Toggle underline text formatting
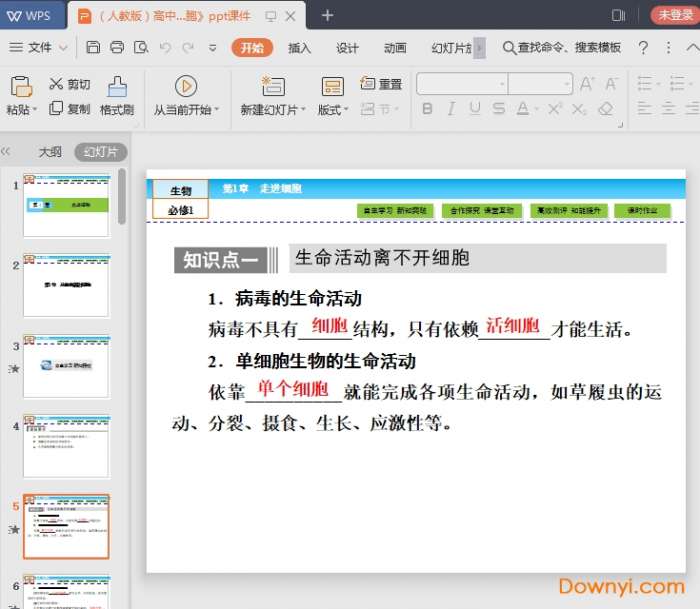 (x=474, y=109)
